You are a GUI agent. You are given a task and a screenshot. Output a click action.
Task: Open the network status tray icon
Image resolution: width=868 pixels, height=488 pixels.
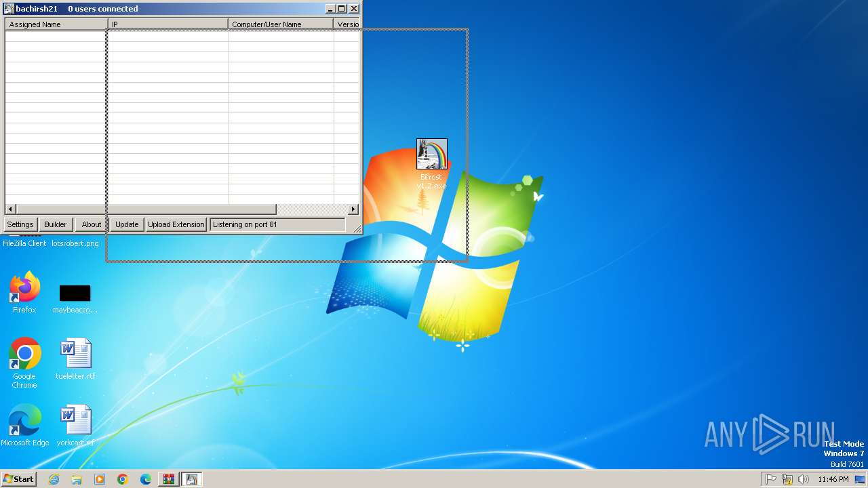(787, 479)
